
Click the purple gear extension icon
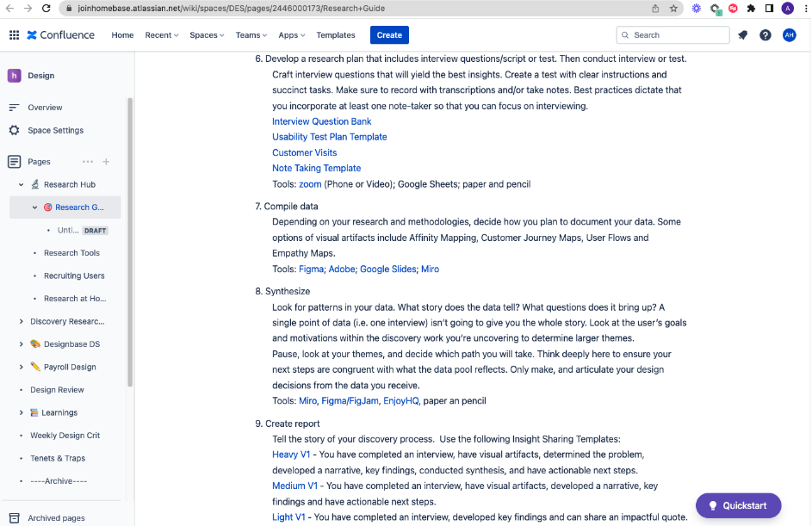pyautogui.click(x=696, y=9)
